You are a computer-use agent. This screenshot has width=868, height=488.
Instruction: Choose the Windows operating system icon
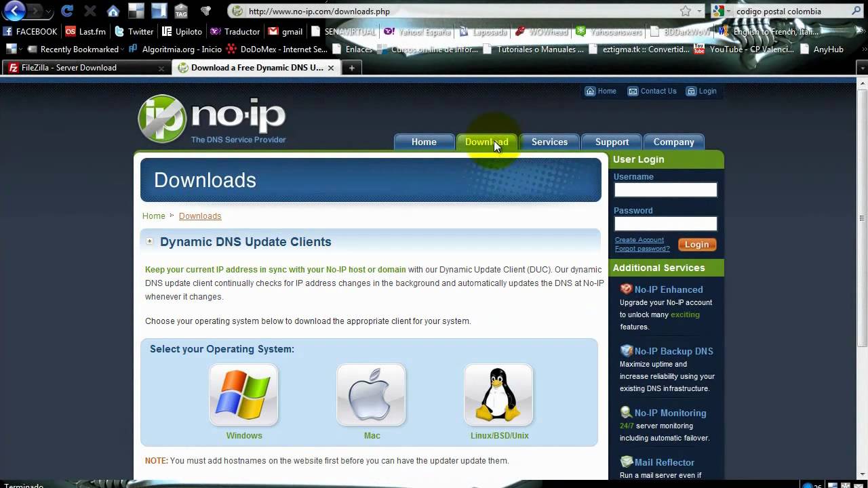[x=243, y=395]
